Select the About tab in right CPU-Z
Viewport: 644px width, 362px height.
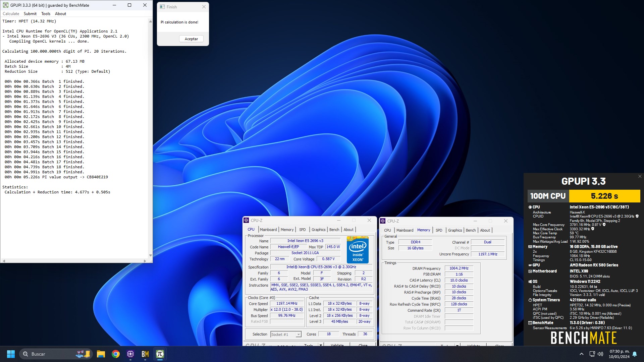coord(485,230)
